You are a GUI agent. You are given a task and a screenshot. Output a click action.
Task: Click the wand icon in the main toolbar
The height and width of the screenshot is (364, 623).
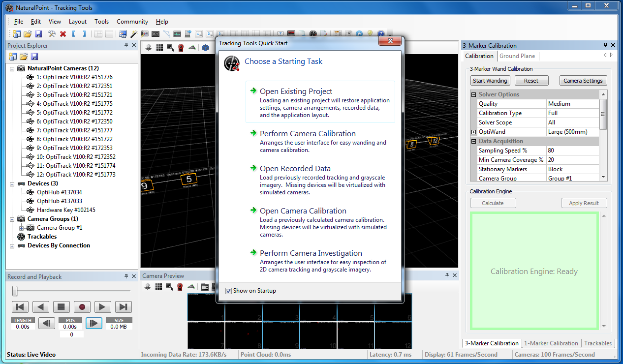point(133,34)
